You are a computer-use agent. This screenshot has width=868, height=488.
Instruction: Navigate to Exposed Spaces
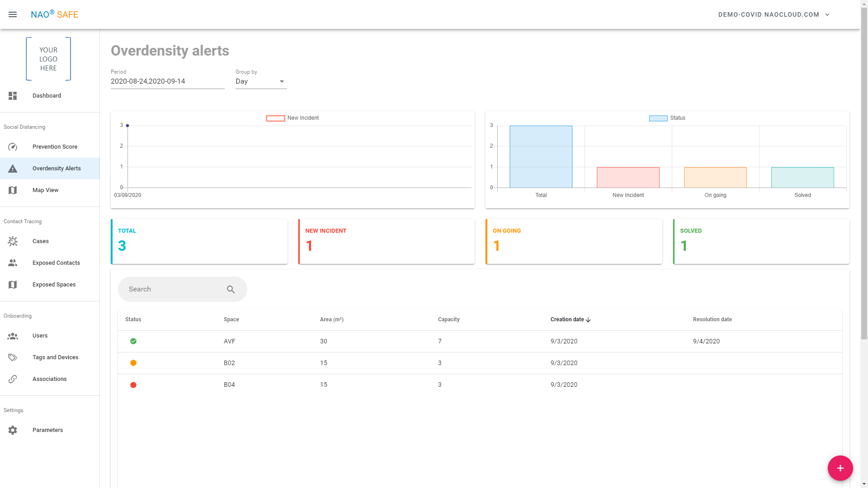[50, 285]
